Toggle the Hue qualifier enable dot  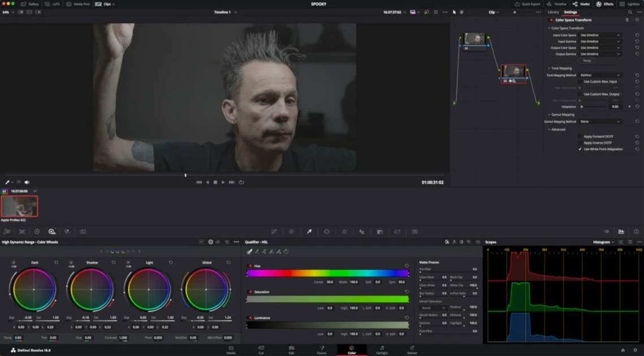click(x=250, y=266)
